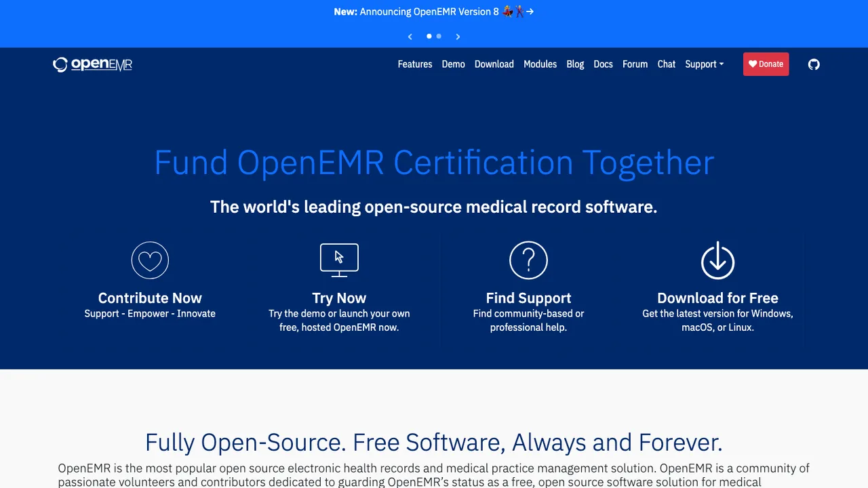This screenshot has height=488, width=868.
Task: Click the heart Contribute Now icon
Action: (150, 260)
